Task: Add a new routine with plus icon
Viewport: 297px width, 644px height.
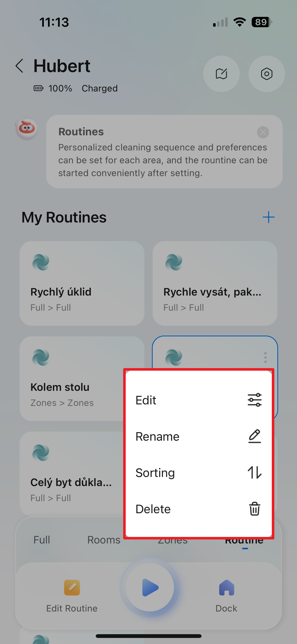Action: click(269, 217)
